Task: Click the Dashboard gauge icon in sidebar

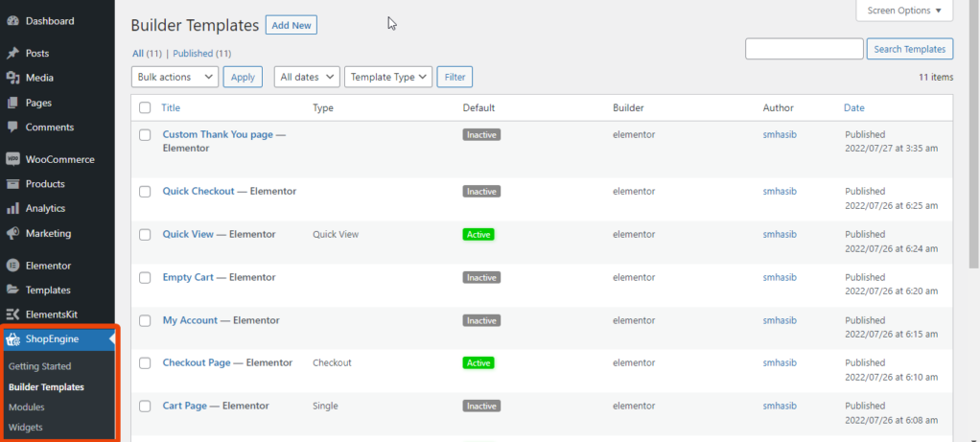Action: [12, 20]
